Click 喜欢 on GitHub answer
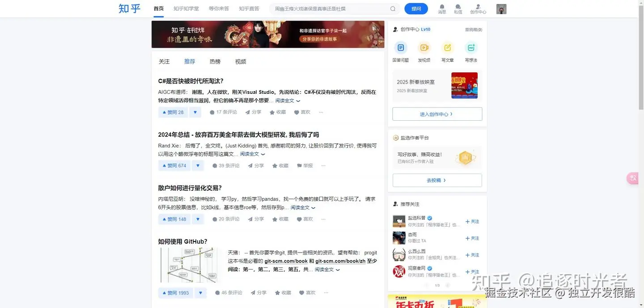The height and width of the screenshot is (308, 644). click(x=307, y=293)
